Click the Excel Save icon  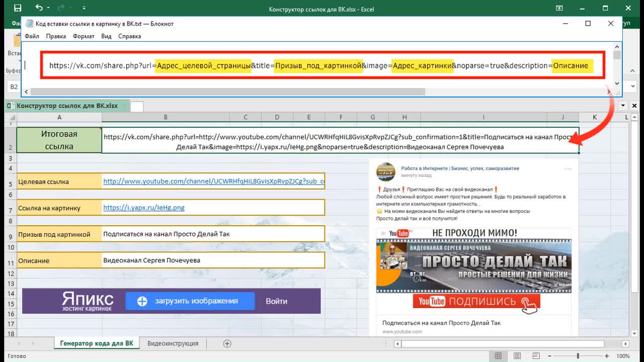coord(18,9)
